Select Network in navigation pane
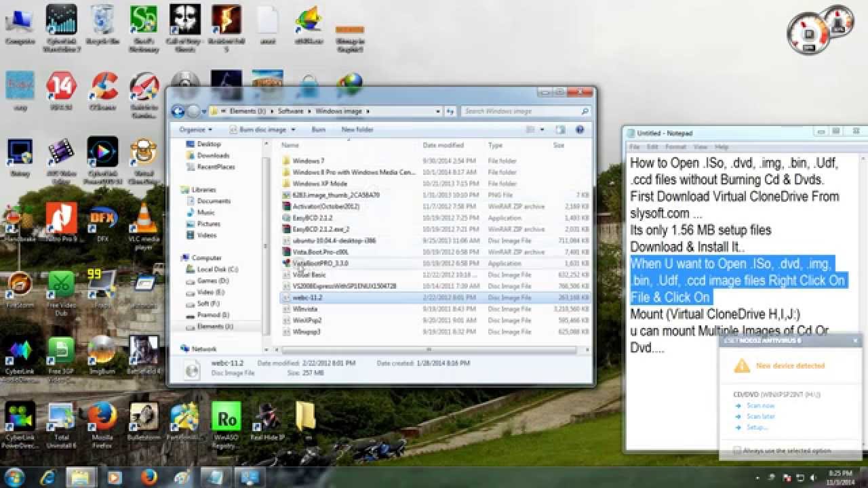Viewport: 868px width, 488px height. [x=203, y=348]
